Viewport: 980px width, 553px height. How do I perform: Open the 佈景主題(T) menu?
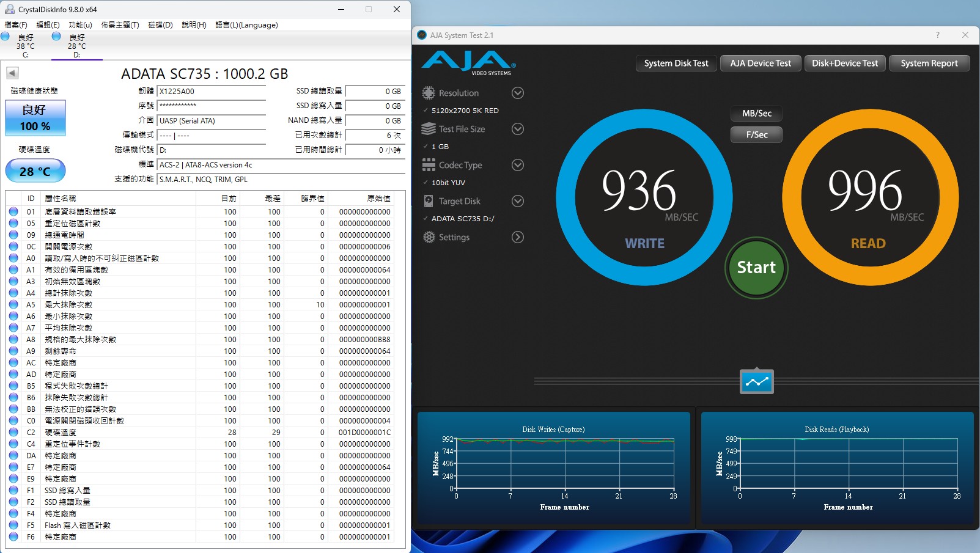click(120, 25)
